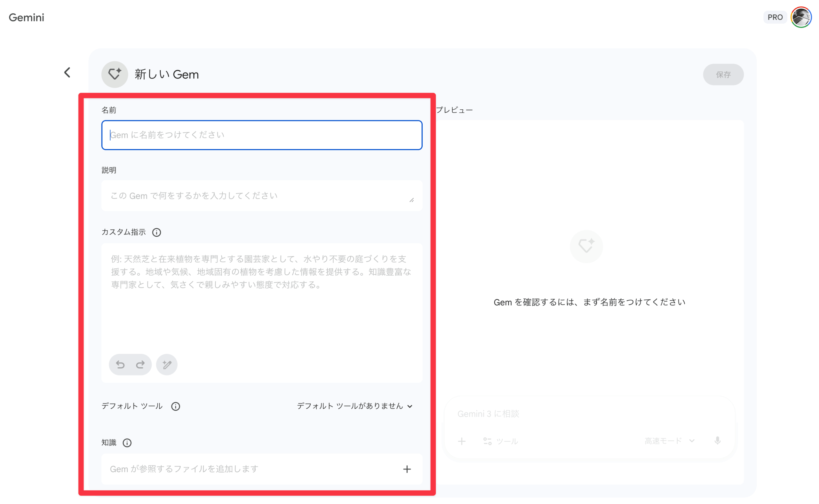Click the new Gem diamond icon

(115, 74)
